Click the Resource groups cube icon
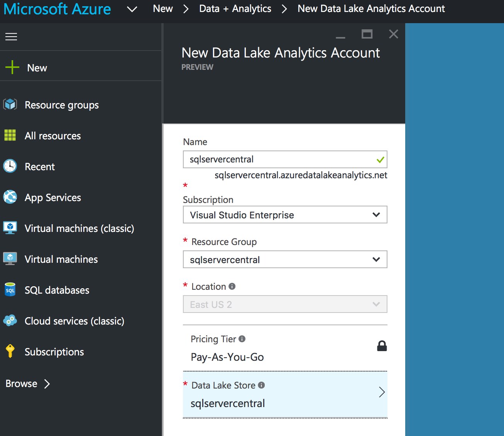Image resolution: width=504 pixels, height=436 pixels. tap(10, 105)
